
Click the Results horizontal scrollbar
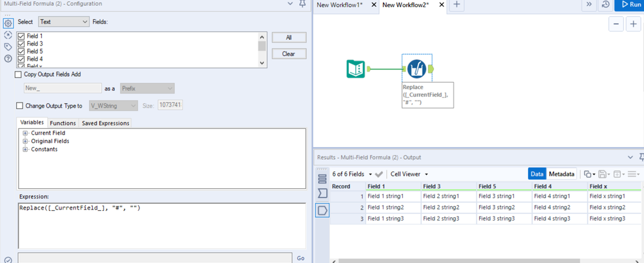tap(459, 261)
